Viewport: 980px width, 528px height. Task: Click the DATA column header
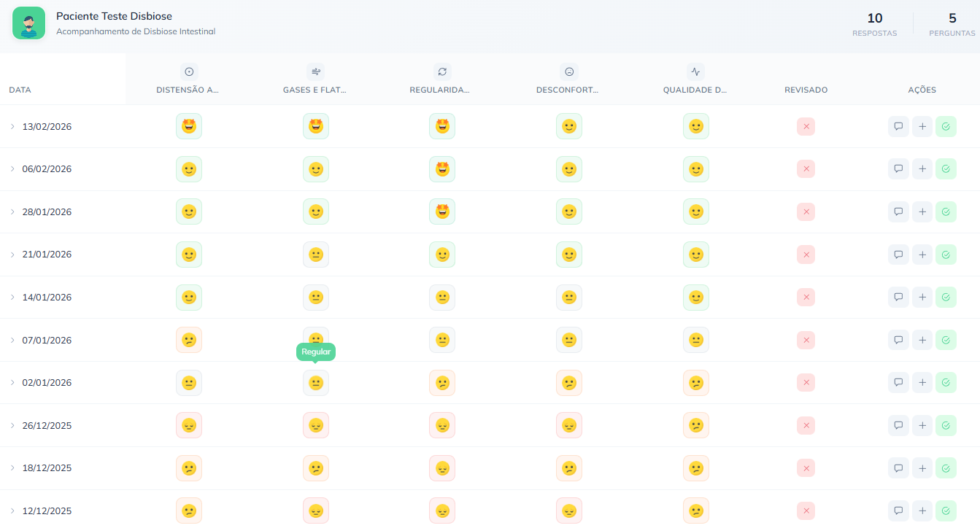tap(20, 90)
